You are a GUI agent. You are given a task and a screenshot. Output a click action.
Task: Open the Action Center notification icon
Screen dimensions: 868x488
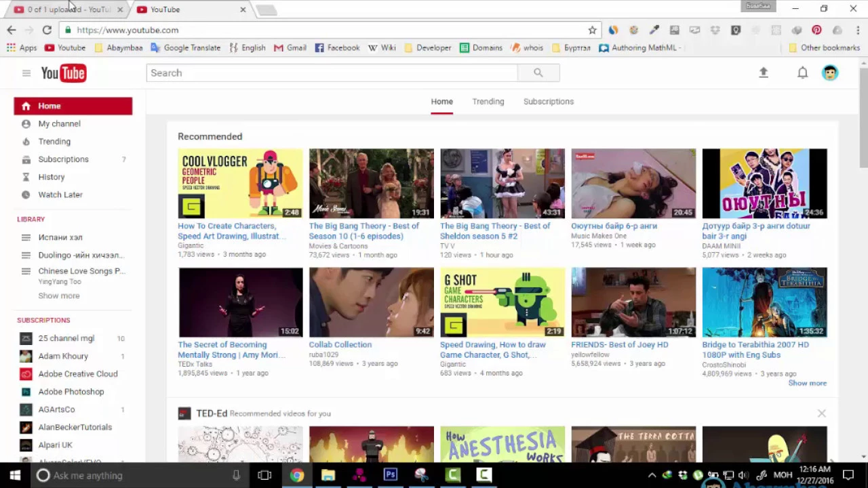848,475
